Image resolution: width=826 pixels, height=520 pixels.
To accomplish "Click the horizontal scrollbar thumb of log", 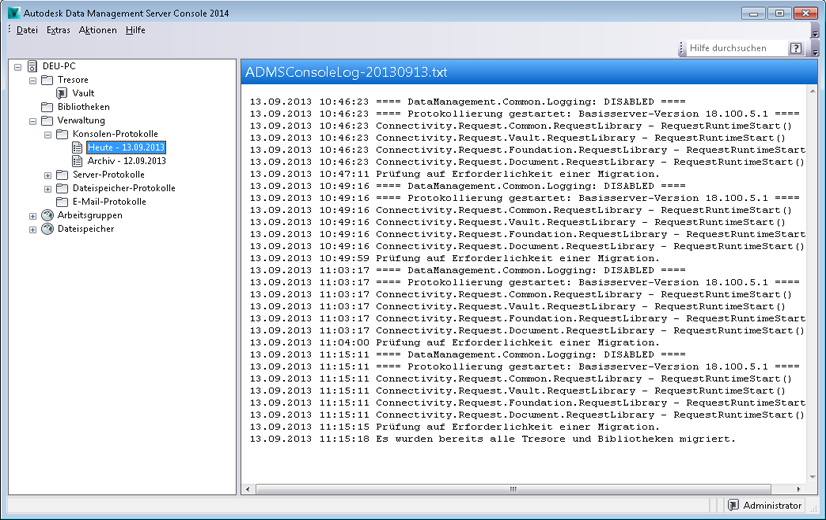I will pyautogui.click(x=513, y=489).
